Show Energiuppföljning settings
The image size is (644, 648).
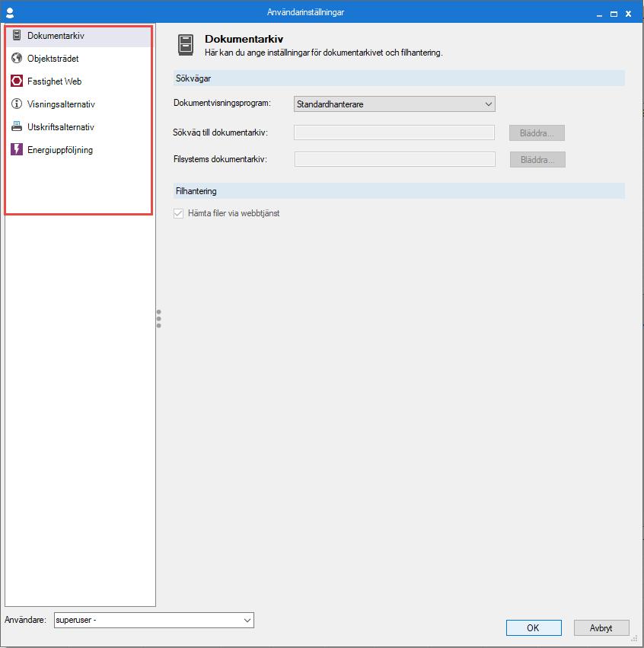click(x=78, y=149)
